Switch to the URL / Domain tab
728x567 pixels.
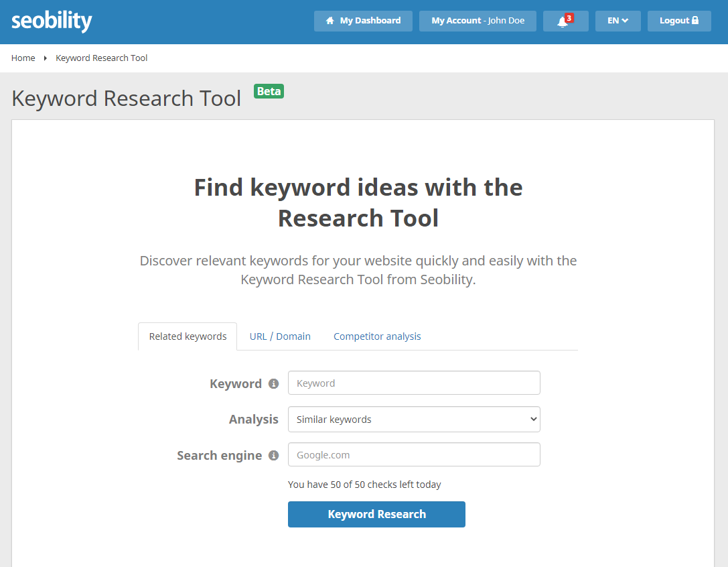(x=280, y=336)
